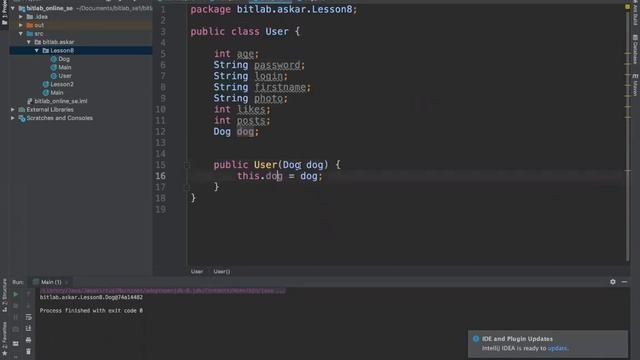Screen dimensions: 640x360
Task: Clear the console with the trash icon
Action: coord(28,351)
